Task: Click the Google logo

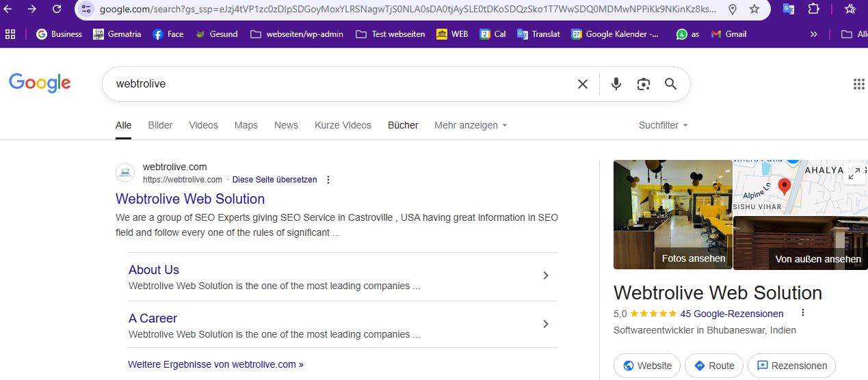Action: pyautogui.click(x=40, y=83)
